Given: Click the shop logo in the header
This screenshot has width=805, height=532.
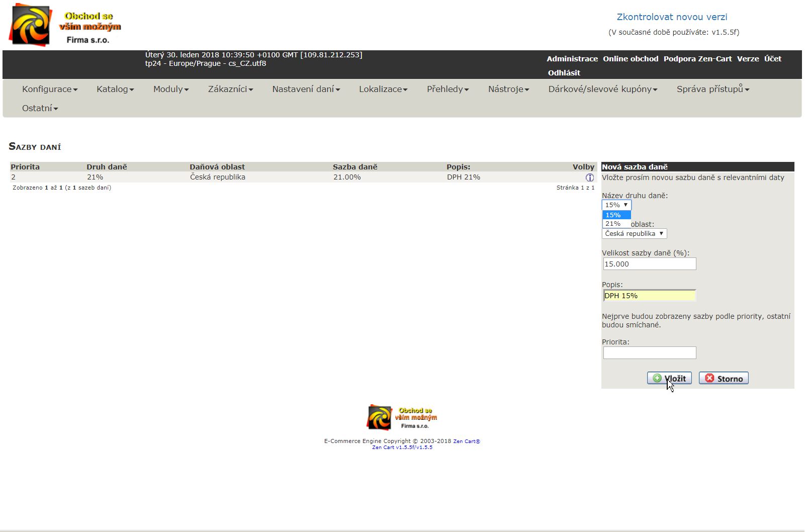Looking at the screenshot, I should (65, 25).
